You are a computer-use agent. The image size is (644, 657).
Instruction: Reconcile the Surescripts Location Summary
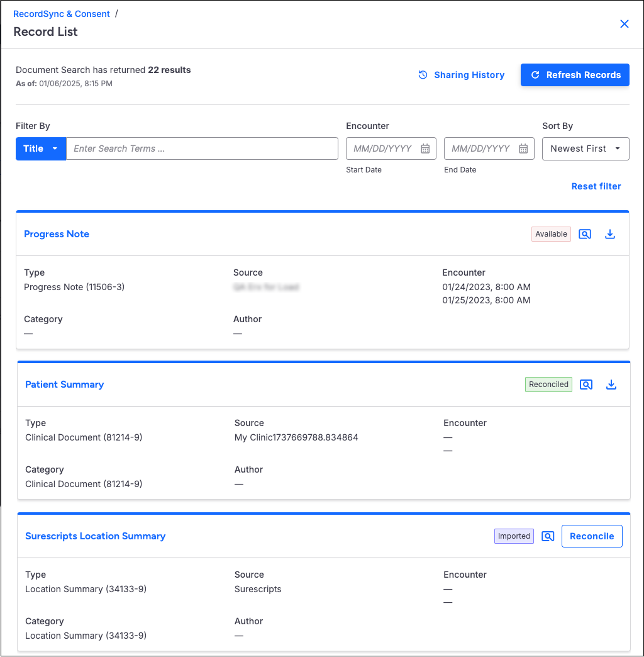point(591,536)
